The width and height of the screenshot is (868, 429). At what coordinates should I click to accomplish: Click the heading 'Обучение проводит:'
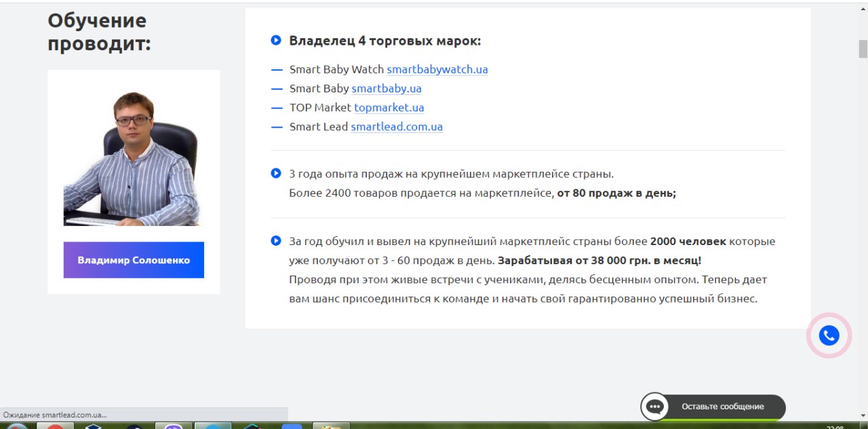click(x=99, y=32)
